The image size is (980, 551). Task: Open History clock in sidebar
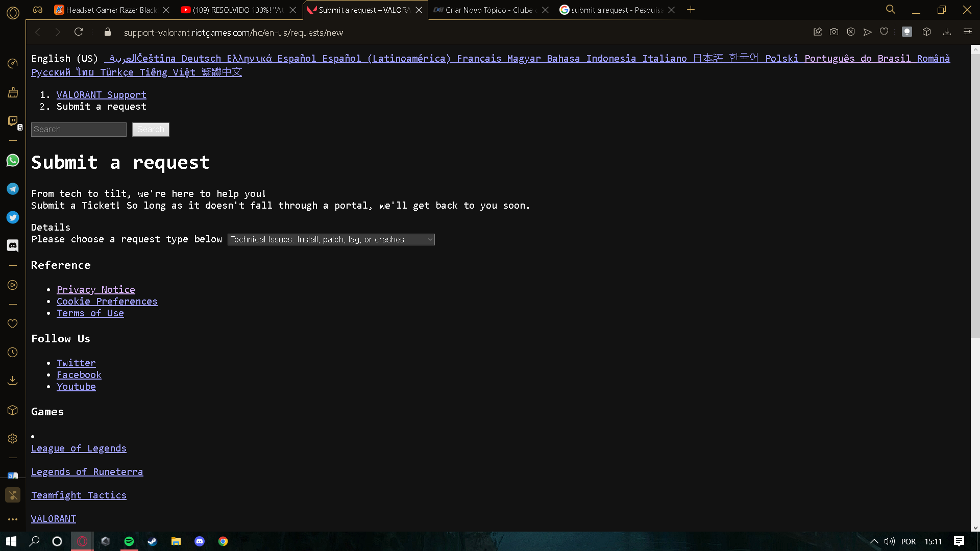[x=13, y=353]
